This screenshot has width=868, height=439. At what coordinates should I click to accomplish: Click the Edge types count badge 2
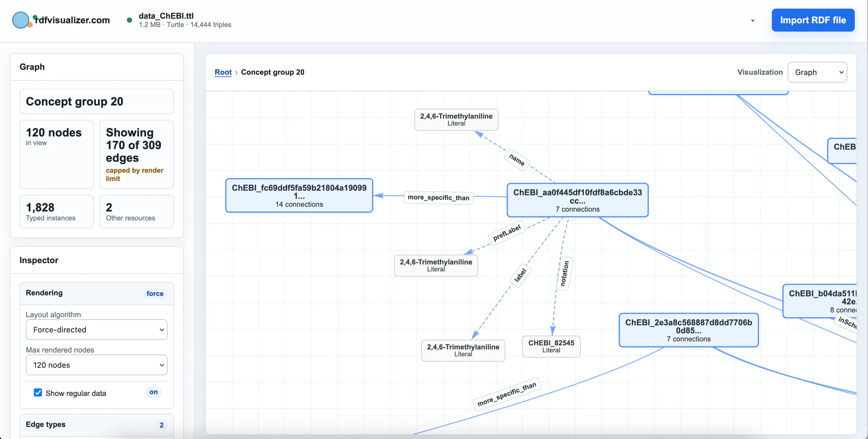click(161, 425)
